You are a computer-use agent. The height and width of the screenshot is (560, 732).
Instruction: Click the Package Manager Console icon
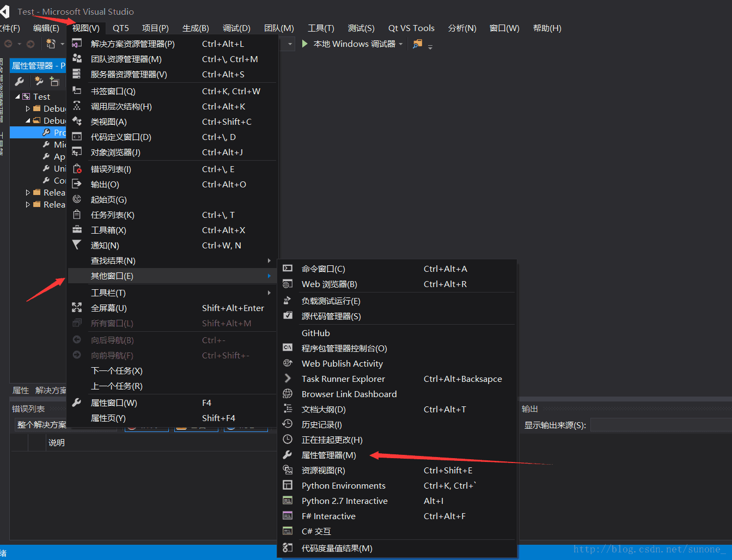tap(288, 348)
